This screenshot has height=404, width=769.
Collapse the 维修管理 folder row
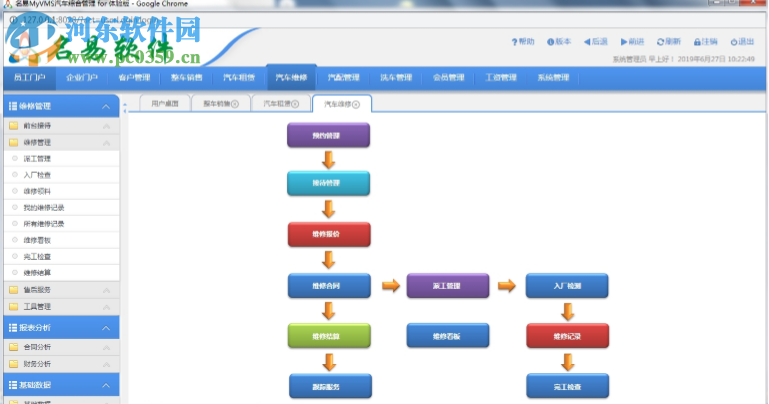point(61,143)
